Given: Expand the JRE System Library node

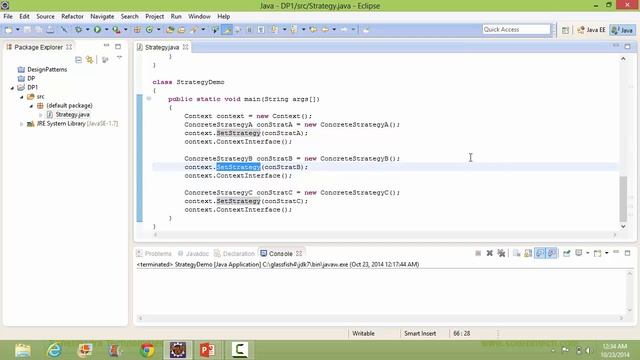Looking at the screenshot, I should tap(22, 124).
